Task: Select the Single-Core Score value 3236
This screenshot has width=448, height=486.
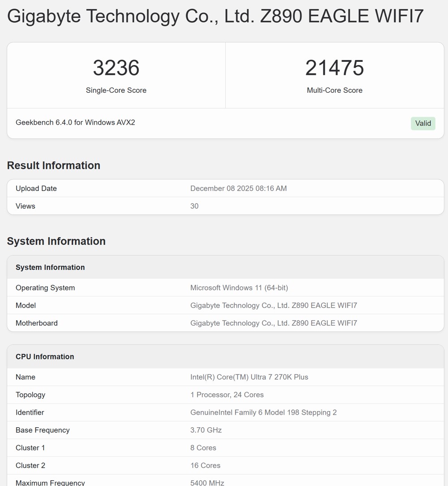Action: 116,68
